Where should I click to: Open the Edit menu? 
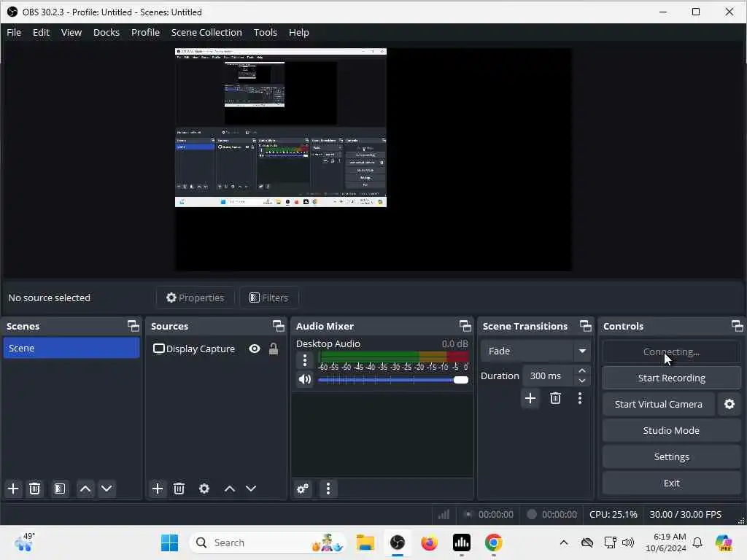pos(41,32)
